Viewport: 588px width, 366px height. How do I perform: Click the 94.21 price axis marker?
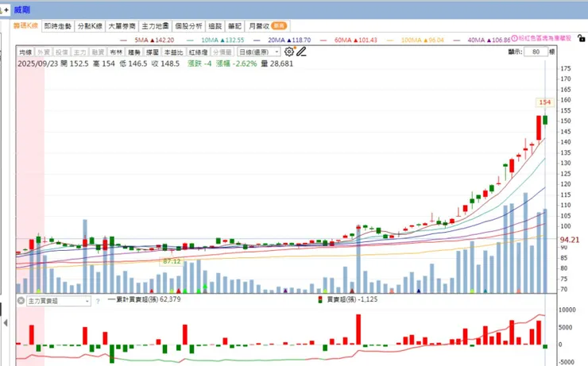[570, 240]
